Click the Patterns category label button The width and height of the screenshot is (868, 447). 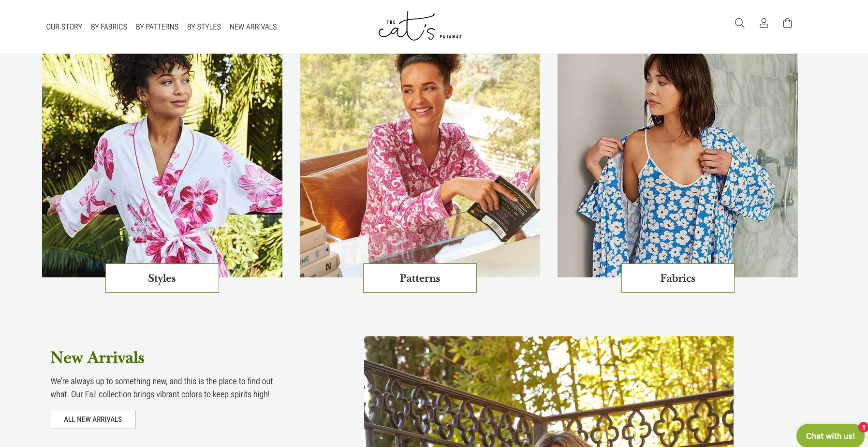[x=420, y=278]
